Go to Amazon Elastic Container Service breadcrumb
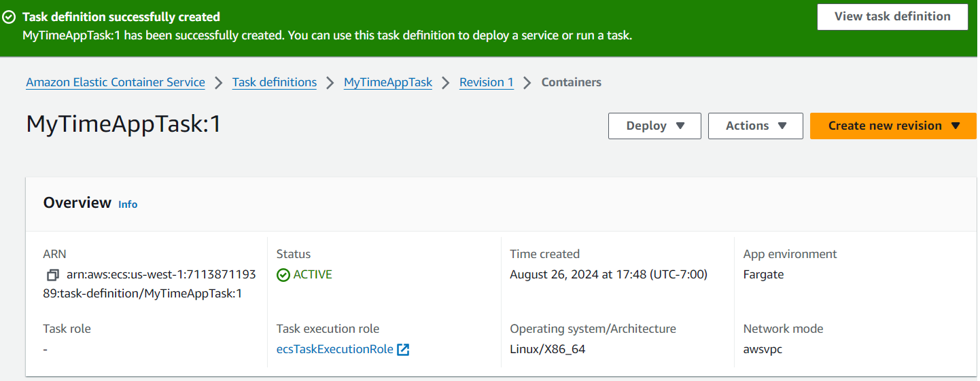980x381 pixels. [x=116, y=82]
